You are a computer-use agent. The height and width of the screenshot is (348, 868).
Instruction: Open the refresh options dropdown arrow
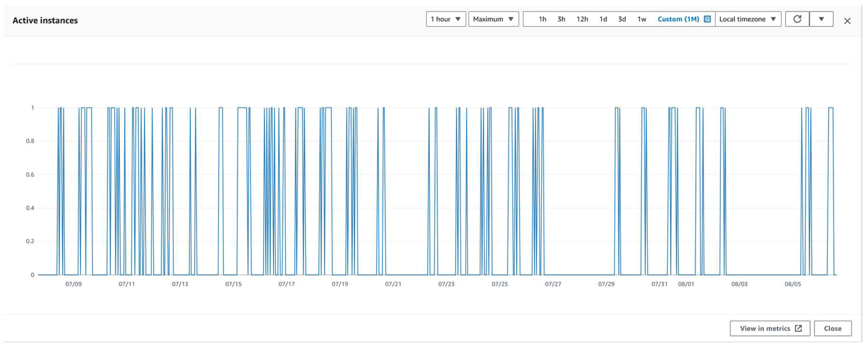pos(821,19)
